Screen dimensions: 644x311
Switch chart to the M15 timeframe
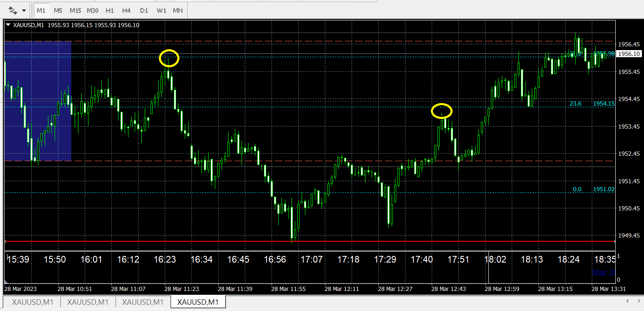click(75, 10)
